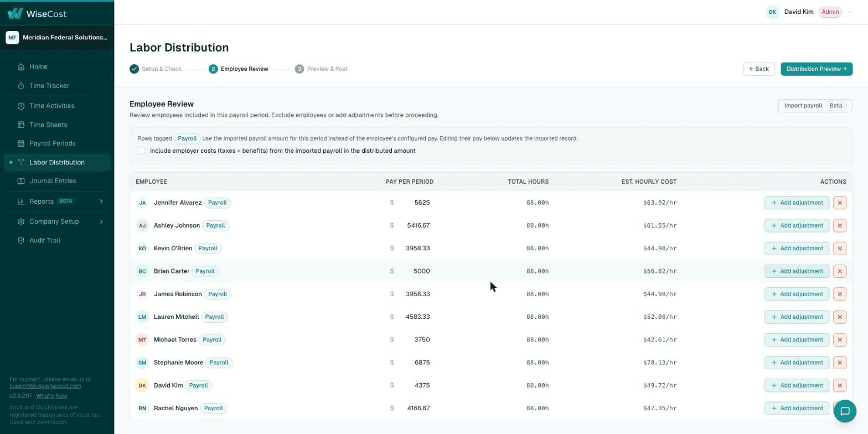Click the WiseCost logo icon
Viewport: 868px width, 434px height.
[x=15, y=13]
